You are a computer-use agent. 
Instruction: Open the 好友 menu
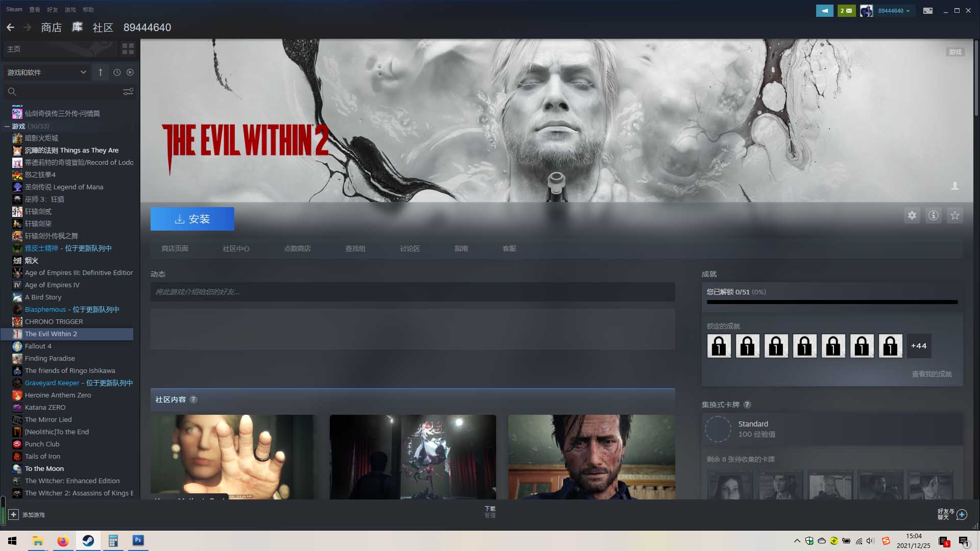[x=52, y=9]
